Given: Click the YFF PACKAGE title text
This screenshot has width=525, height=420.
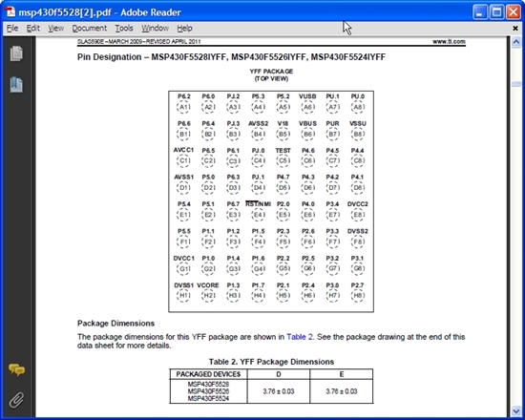Looking at the screenshot, I should (x=271, y=72).
